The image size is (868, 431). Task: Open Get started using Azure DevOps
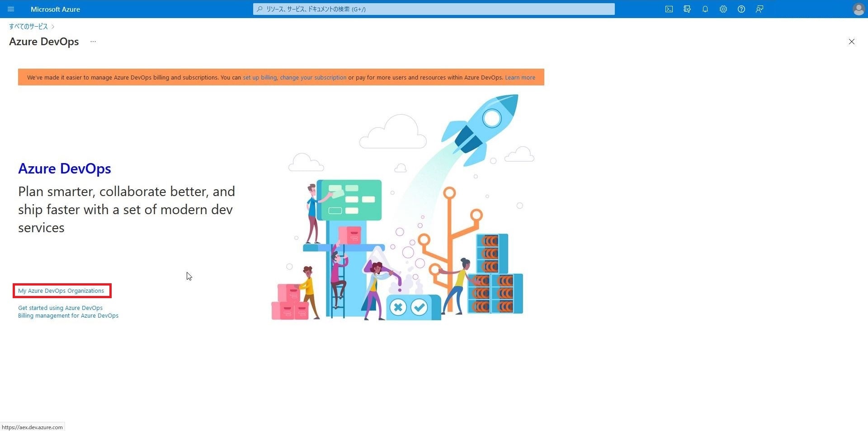(60, 308)
